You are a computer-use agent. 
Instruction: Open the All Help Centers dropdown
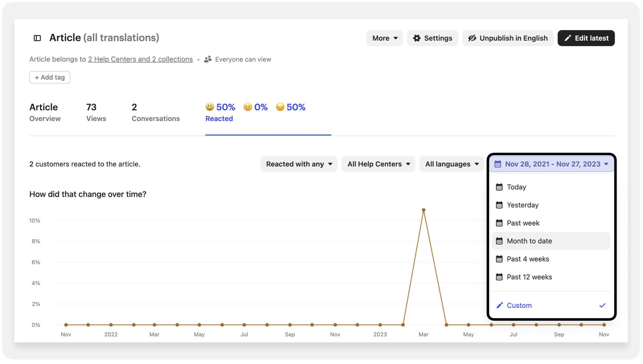tap(378, 164)
